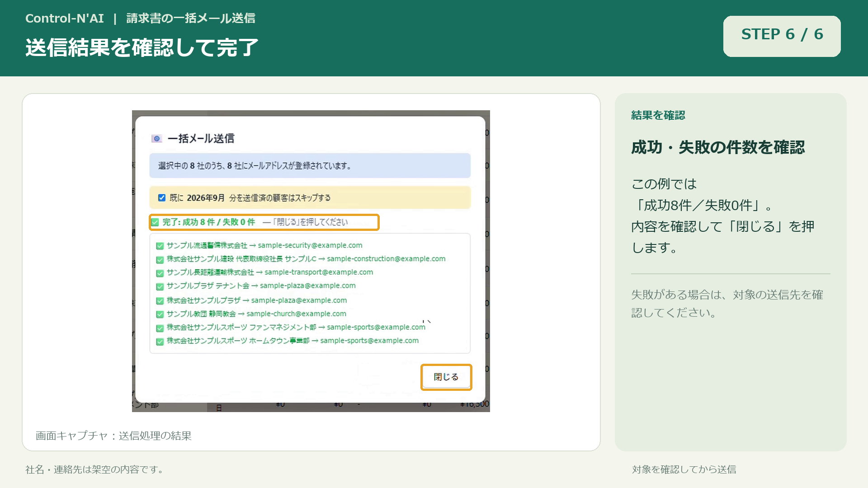Click the Control-N'AI header title
Viewport: 868px width, 488px height.
[65, 18]
